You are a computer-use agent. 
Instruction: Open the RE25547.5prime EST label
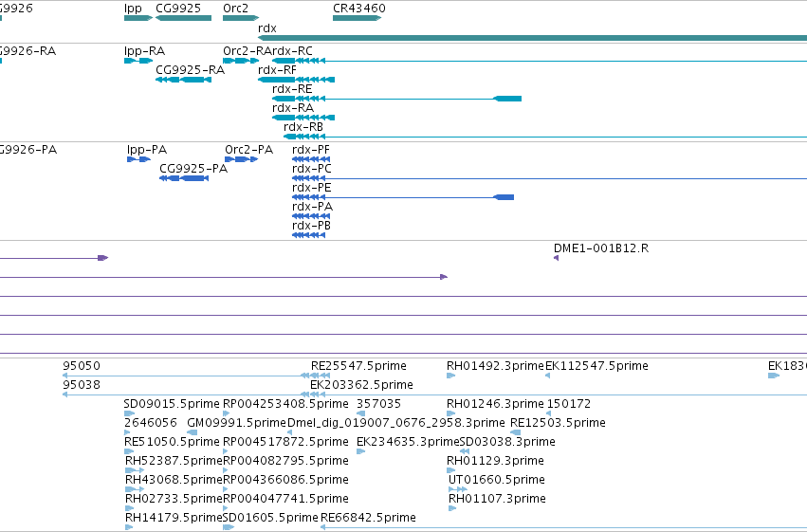point(358,366)
